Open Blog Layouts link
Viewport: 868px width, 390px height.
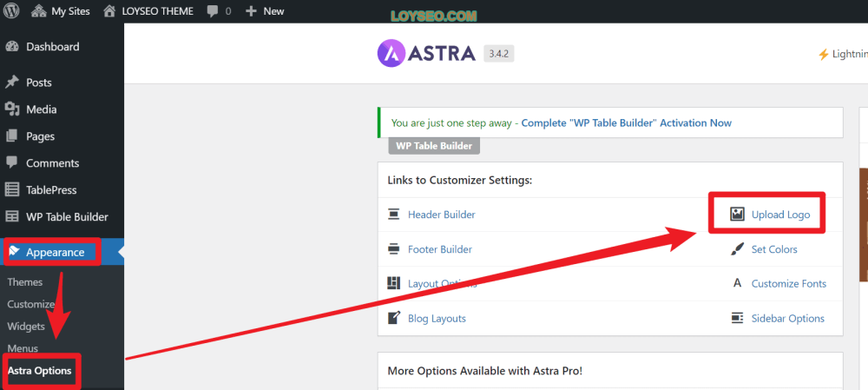click(437, 319)
